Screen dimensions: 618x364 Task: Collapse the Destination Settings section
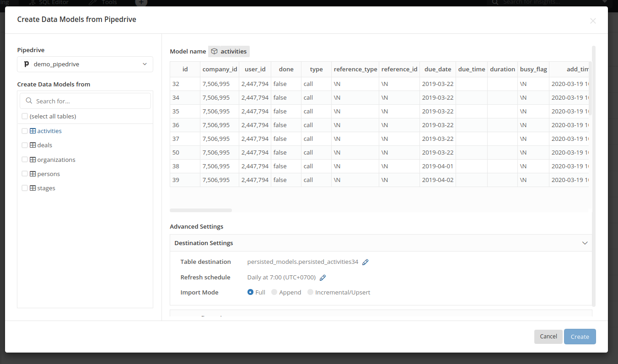[585, 243]
